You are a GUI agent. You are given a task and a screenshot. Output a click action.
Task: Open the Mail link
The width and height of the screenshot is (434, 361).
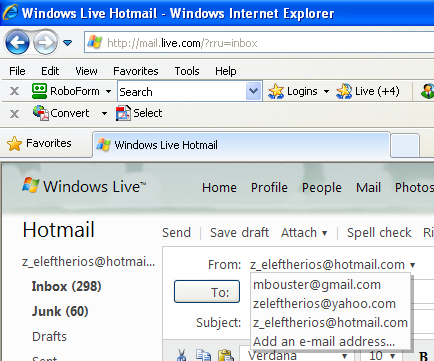coord(368,188)
